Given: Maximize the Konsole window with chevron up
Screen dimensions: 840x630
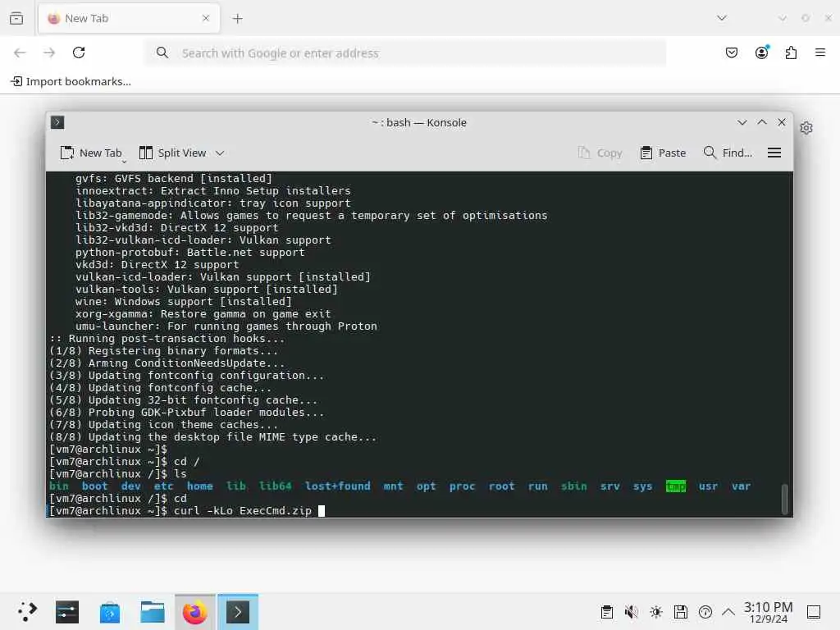Looking at the screenshot, I should click(762, 123).
